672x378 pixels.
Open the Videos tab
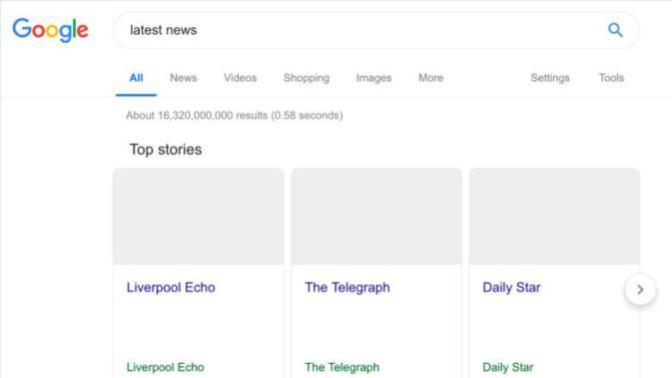(240, 78)
